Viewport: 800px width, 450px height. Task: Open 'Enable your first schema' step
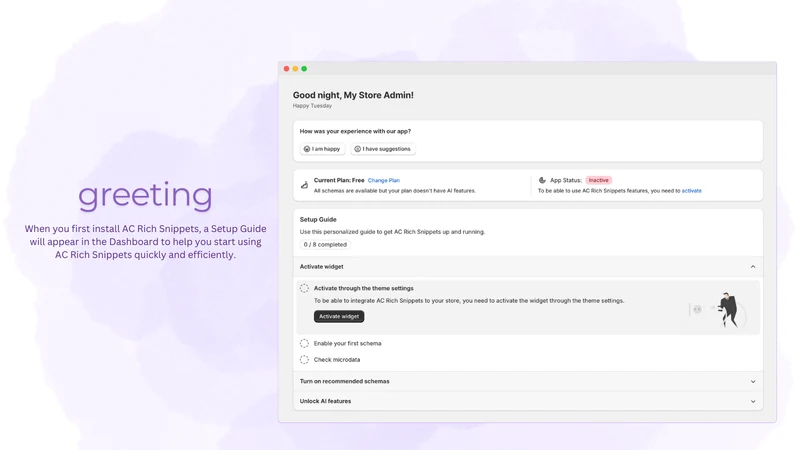[347, 343]
